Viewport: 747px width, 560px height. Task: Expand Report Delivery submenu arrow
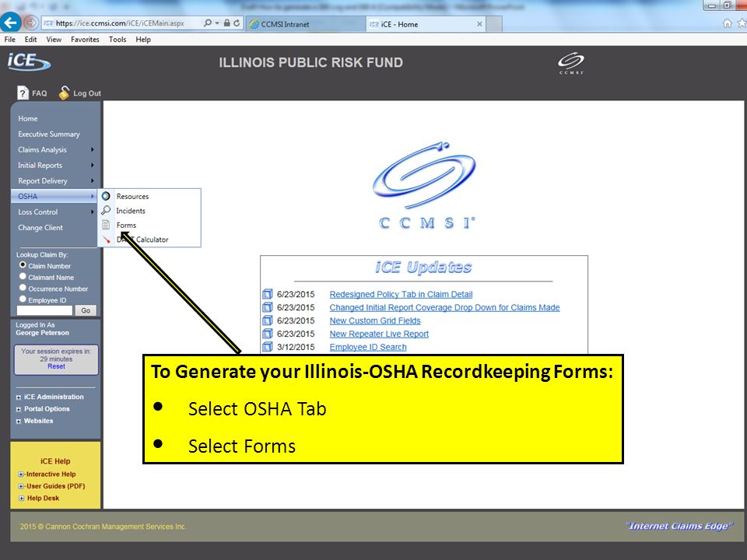click(x=93, y=181)
